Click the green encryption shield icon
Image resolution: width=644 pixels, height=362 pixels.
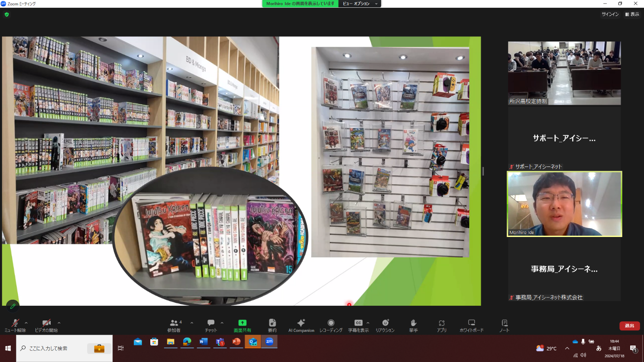coord(6,14)
